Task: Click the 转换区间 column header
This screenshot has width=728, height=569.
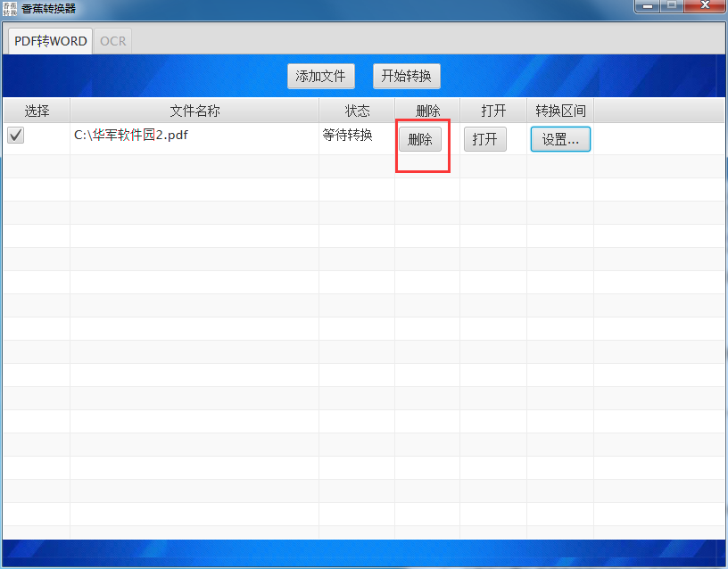Action: [560, 111]
